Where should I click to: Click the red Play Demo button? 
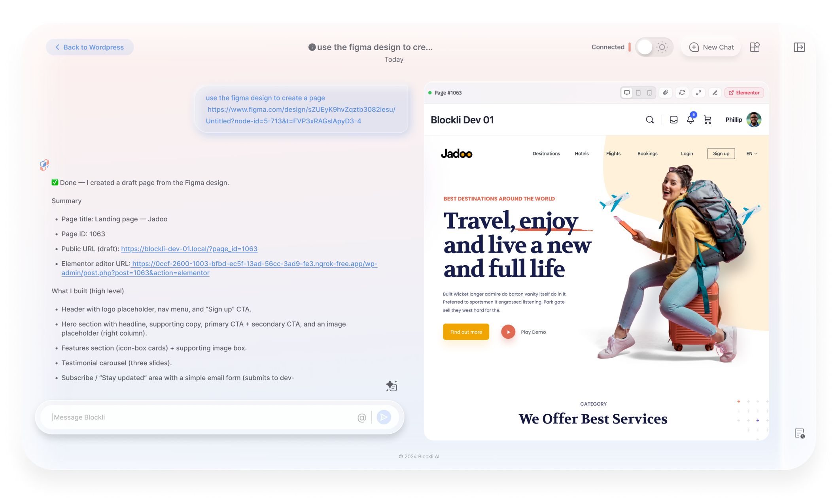[x=508, y=332]
